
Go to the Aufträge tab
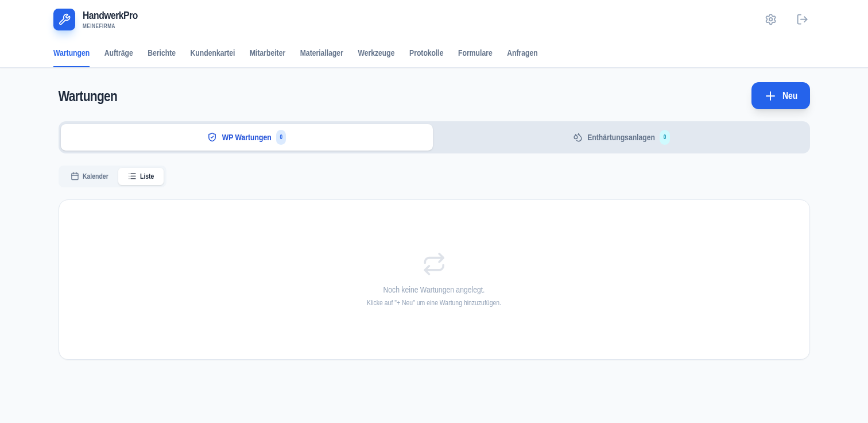point(119,53)
